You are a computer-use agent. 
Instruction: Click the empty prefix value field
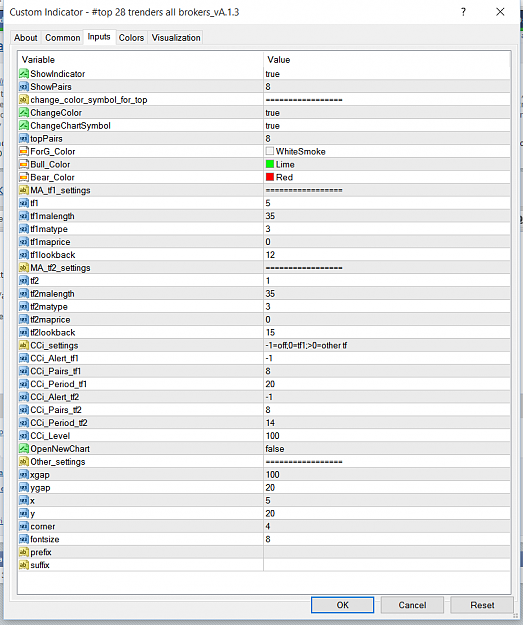point(387,552)
